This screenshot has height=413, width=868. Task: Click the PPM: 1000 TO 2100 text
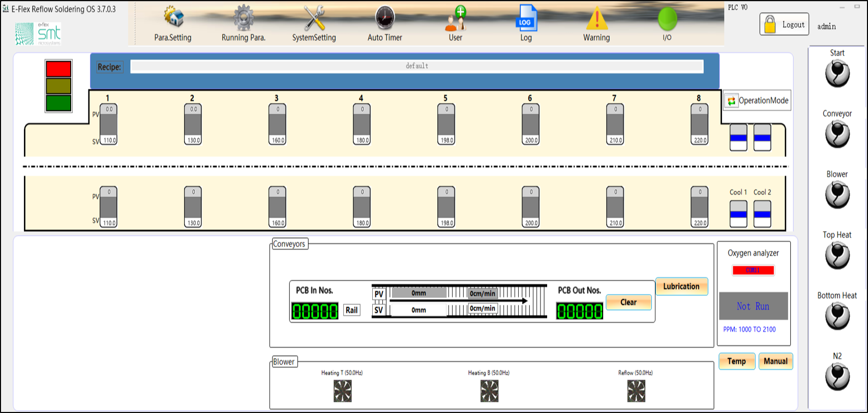(750, 329)
